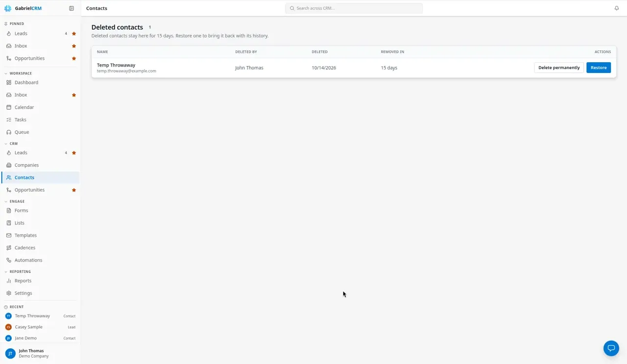This screenshot has width=627, height=364.
Task: Click the pinned Opportunities icon
Action: (x=9, y=58)
